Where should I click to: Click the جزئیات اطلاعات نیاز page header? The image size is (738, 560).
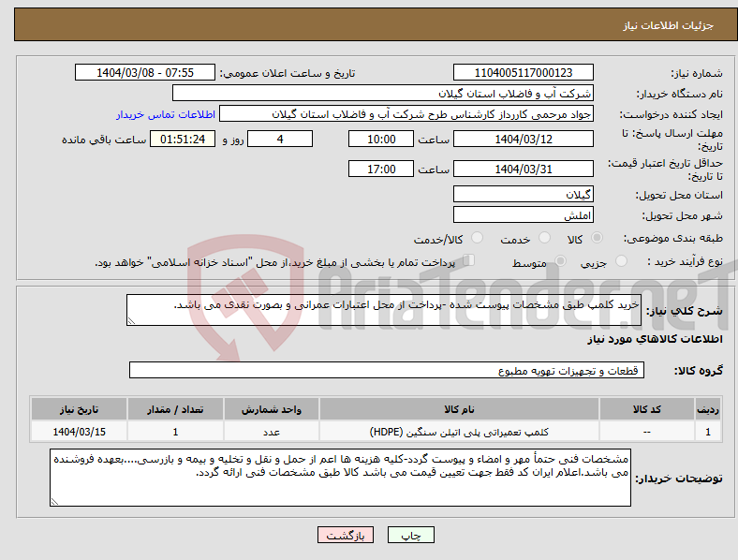click(x=669, y=25)
